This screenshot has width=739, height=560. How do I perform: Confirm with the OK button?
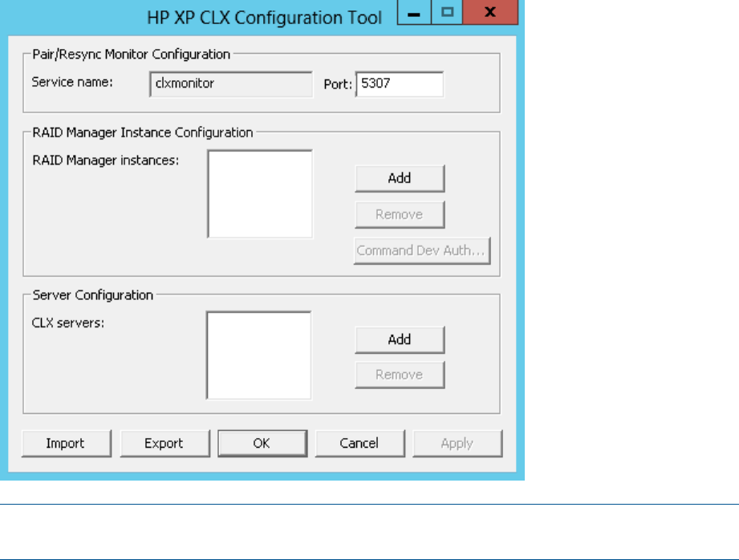click(262, 443)
